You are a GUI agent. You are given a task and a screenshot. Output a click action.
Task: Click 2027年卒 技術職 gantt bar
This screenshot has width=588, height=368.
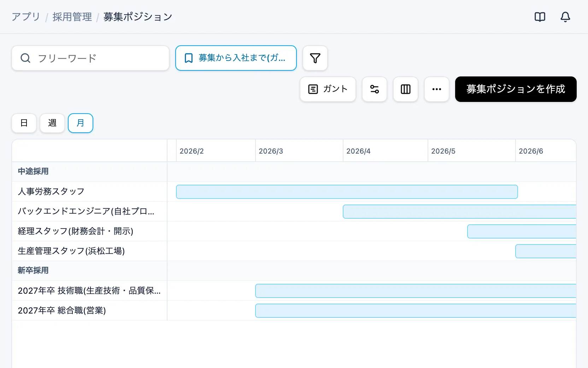click(416, 291)
